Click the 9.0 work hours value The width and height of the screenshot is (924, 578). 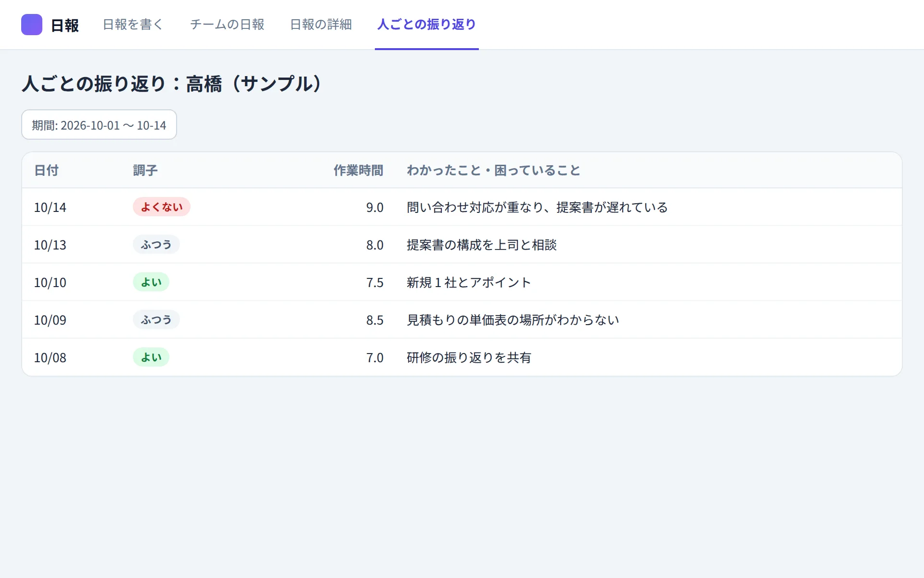tap(375, 208)
